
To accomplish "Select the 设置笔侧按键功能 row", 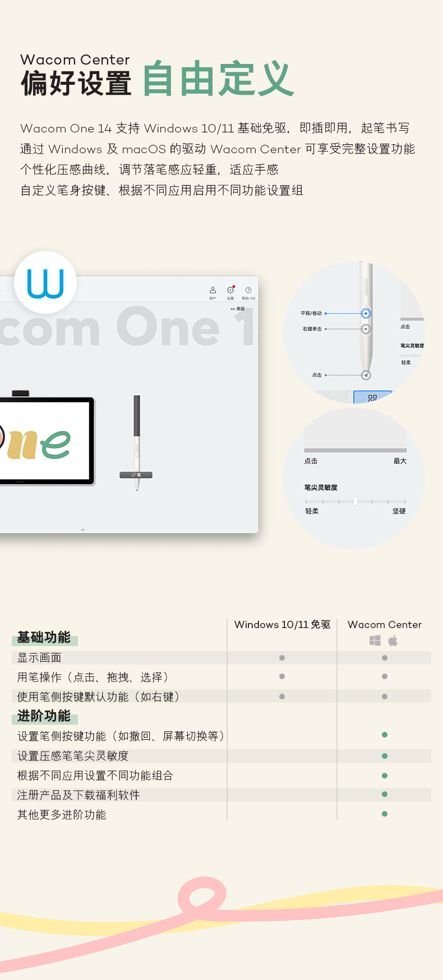I will (221, 736).
